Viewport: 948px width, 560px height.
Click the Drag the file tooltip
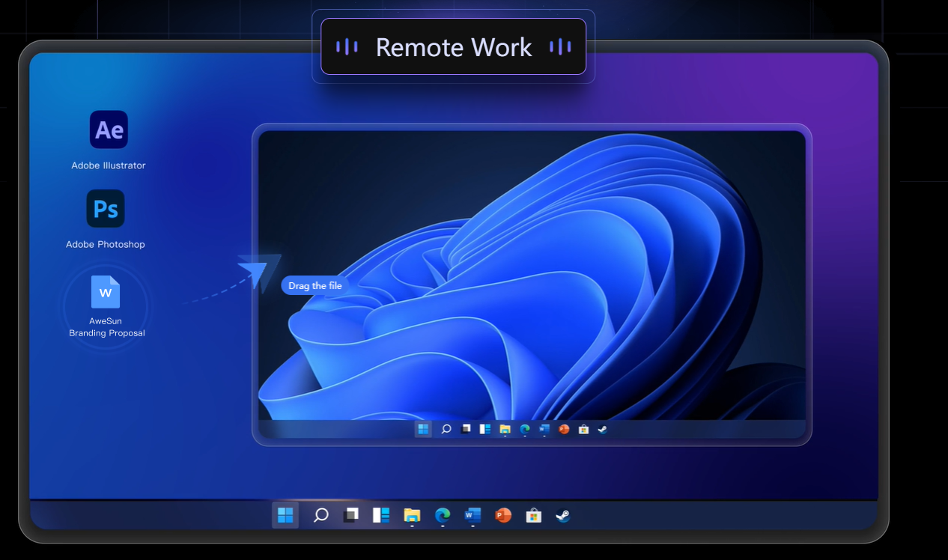click(315, 286)
